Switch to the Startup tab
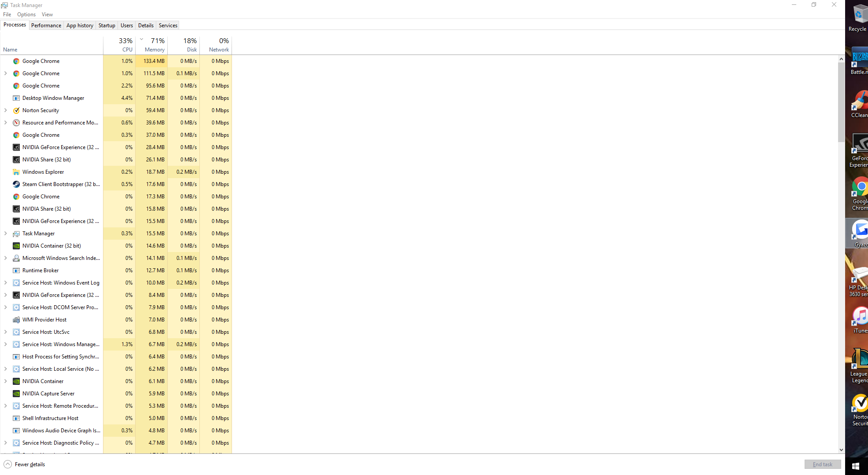868x475 pixels. pyautogui.click(x=107, y=26)
